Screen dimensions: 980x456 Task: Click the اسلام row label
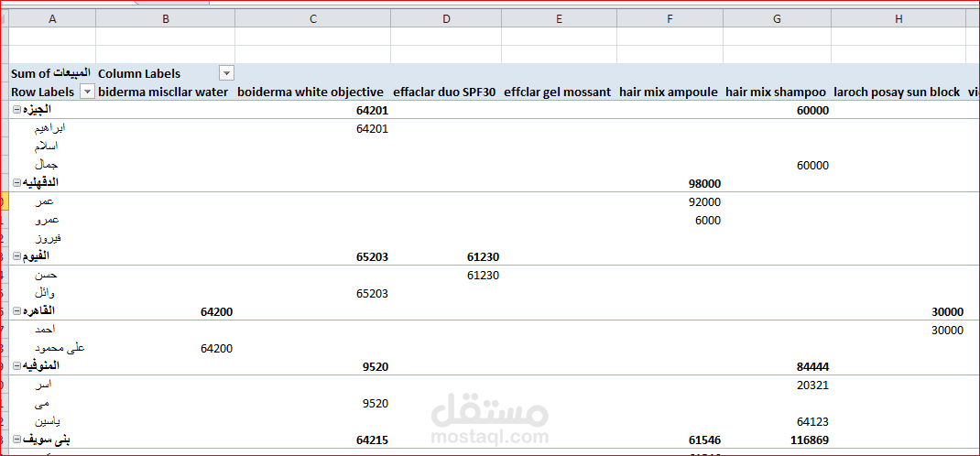click(x=46, y=147)
